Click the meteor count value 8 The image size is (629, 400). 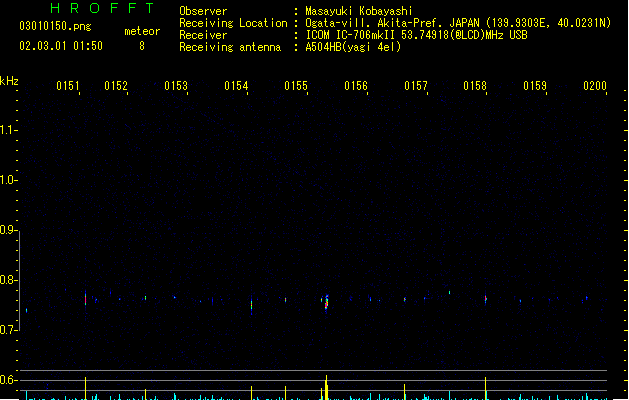pyautogui.click(x=142, y=46)
